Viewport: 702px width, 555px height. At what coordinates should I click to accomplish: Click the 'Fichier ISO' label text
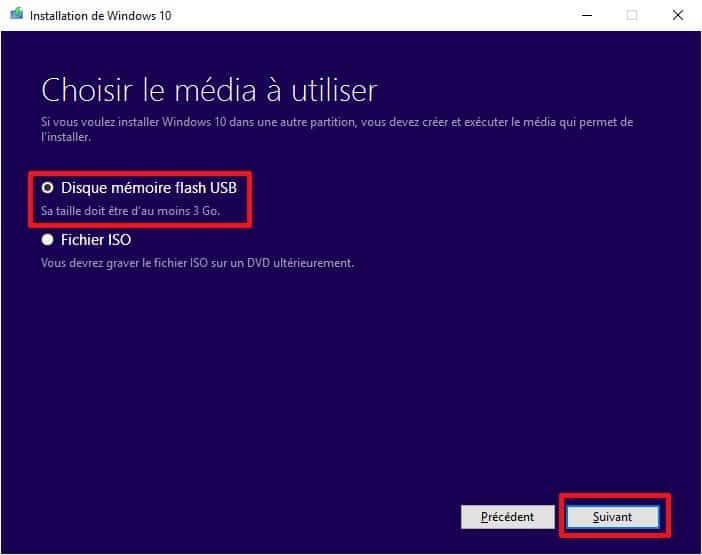click(x=96, y=240)
